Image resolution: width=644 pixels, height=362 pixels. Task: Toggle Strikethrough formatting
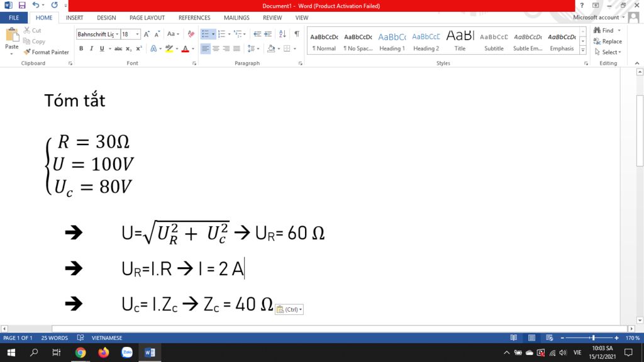coord(118,48)
